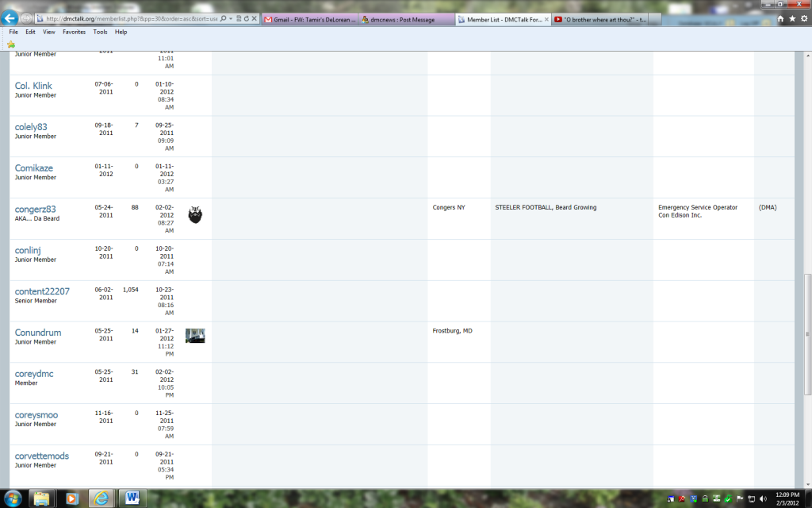Open Windows Media Player from the taskbar
The height and width of the screenshot is (508, 812).
pyautogui.click(x=71, y=498)
